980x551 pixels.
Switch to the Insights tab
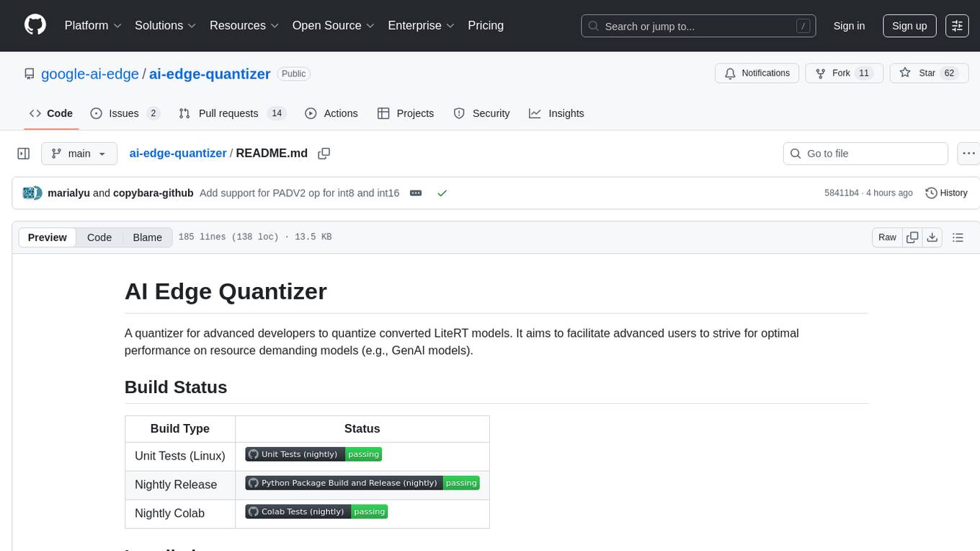556,113
